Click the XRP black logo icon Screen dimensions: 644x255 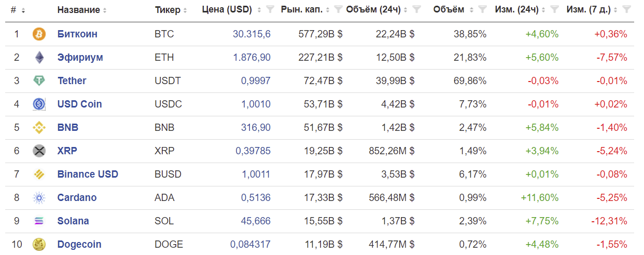(39, 151)
